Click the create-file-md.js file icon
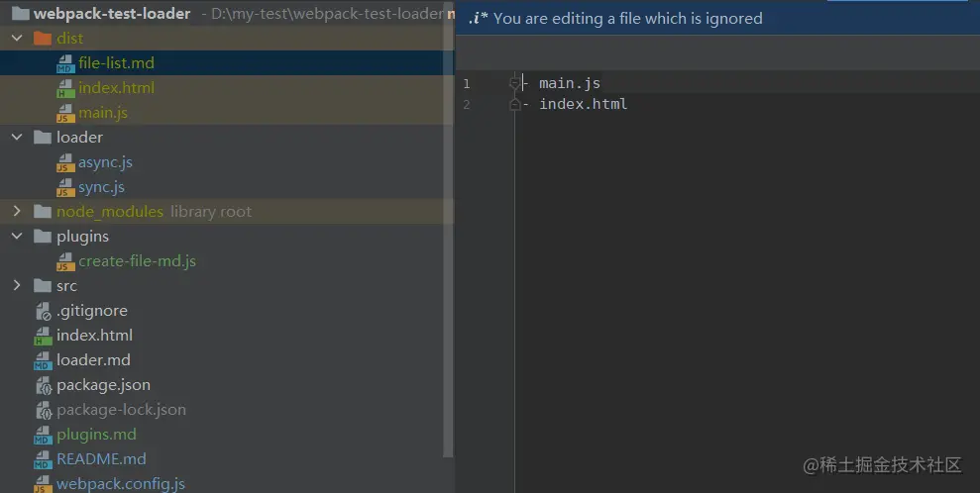 click(65, 262)
